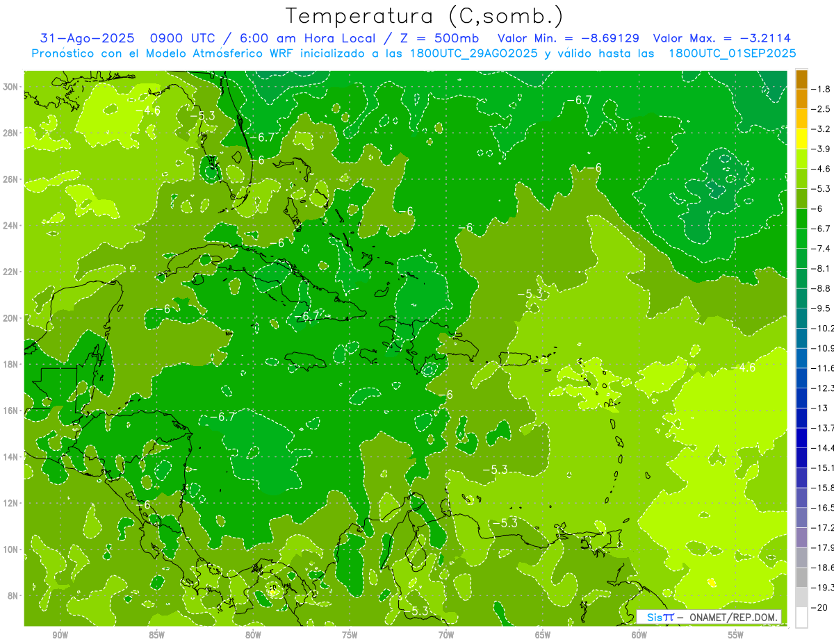Click the "85W" longitude axis label
834x644 pixels.
click(156, 635)
